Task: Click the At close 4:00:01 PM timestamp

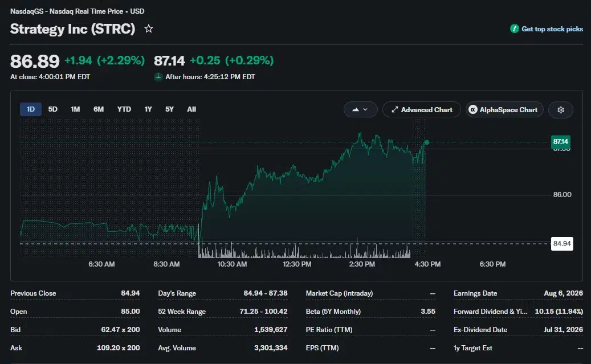Action: pyautogui.click(x=50, y=77)
